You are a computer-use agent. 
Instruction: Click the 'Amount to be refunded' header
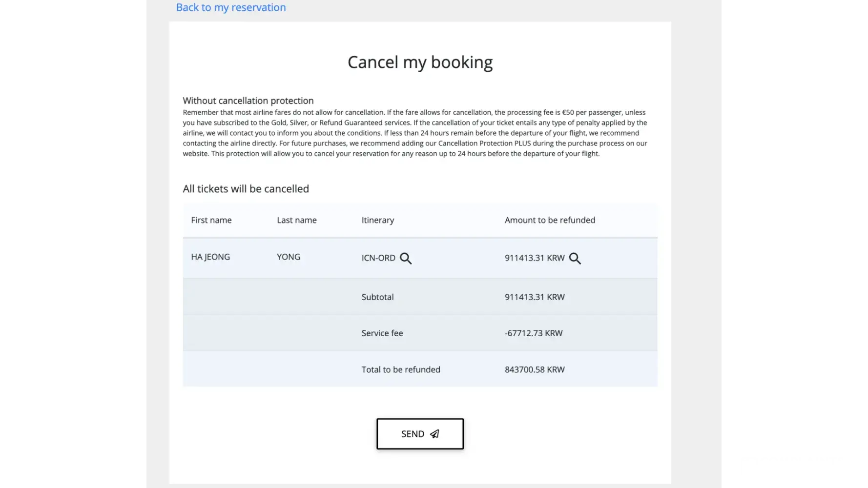point(550,220)
